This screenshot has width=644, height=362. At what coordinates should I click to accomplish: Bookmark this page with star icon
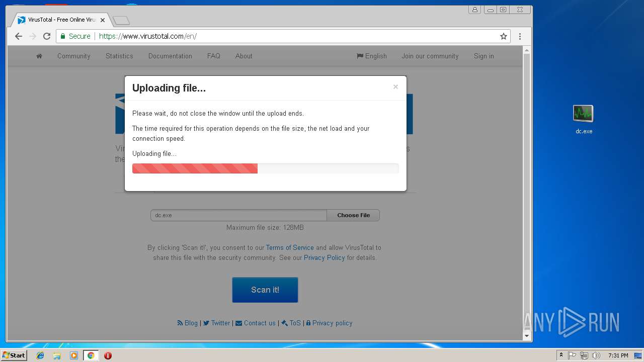(503, 36)
